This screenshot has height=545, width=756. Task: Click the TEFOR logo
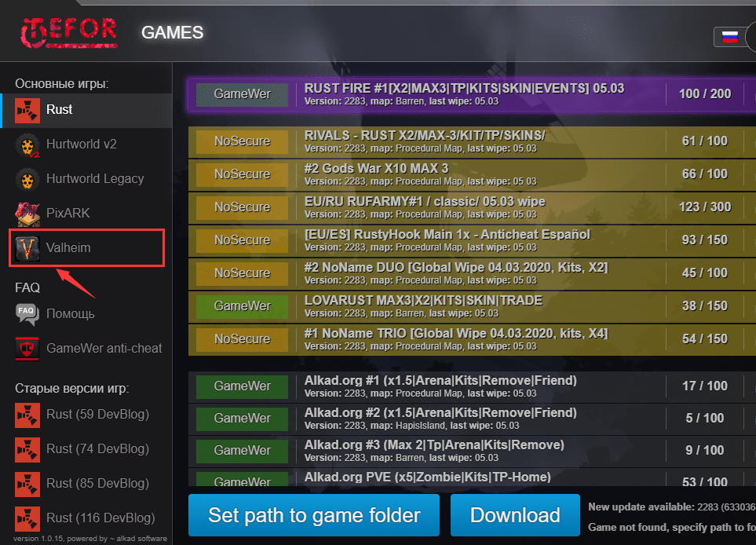click(69, 32)
